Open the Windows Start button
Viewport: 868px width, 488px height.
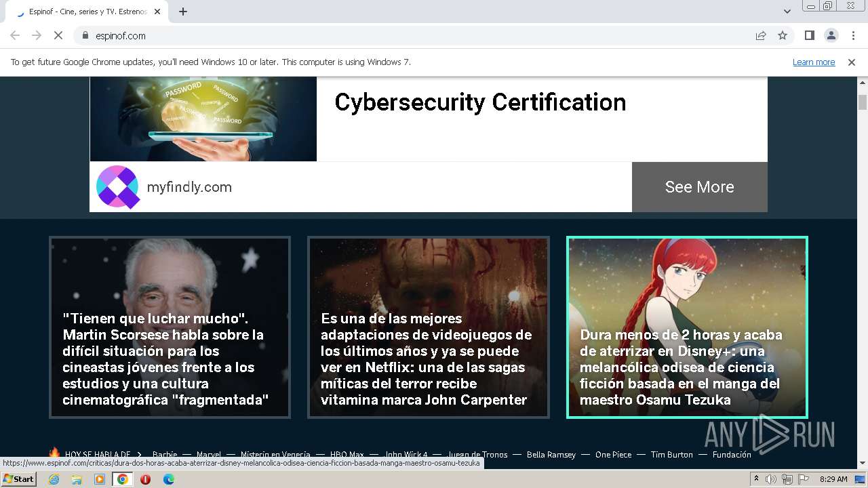tap(19, 479)
